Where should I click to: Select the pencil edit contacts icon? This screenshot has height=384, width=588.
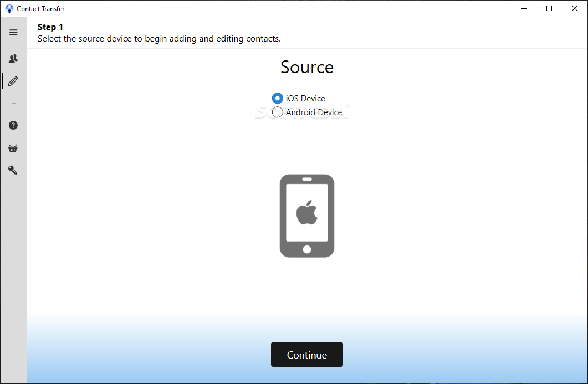[x=13, y=81]
